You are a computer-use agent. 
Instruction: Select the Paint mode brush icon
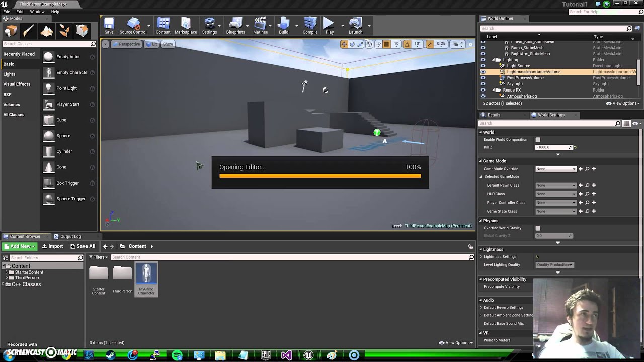coord(29,31)
